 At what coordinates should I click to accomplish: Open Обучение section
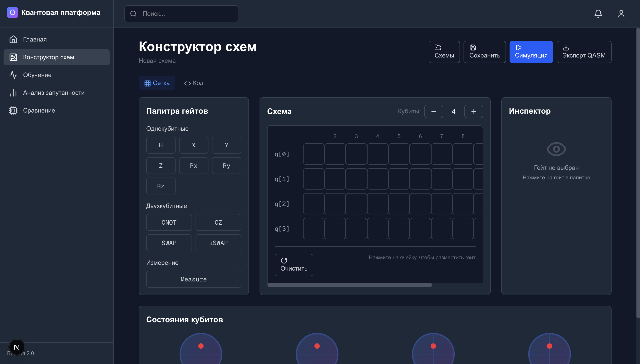coord(57,75)
